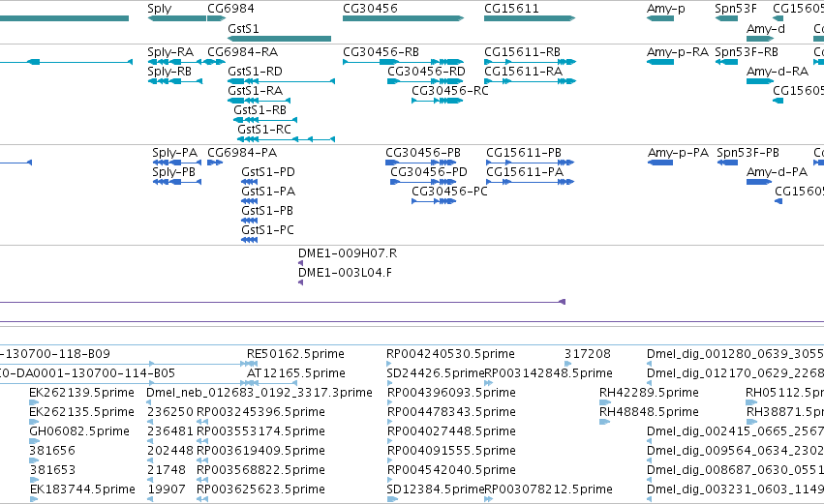Click the Sply-PA protein label
Image resolution: width=824 pixels, height=504 pixels.
coord(175,153)
